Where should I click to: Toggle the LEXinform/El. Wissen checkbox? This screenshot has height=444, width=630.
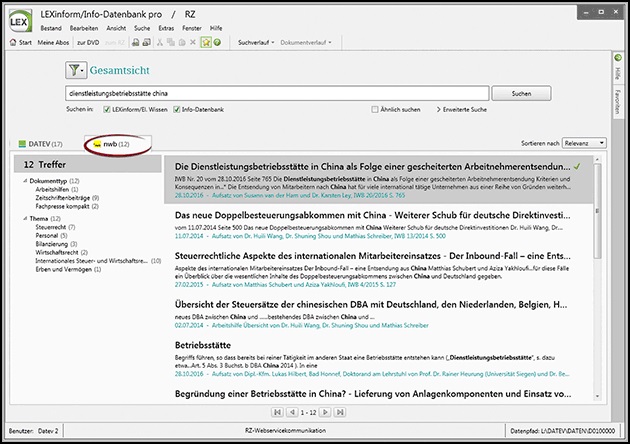107,109
